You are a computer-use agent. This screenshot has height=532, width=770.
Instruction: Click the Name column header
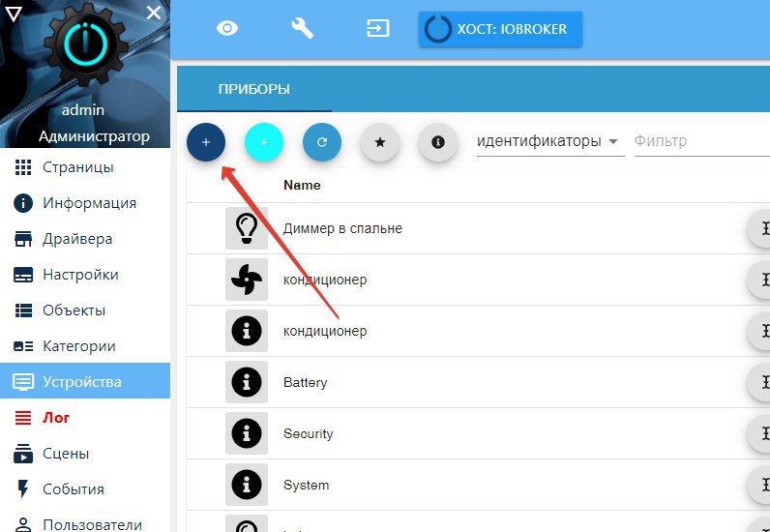302,185
